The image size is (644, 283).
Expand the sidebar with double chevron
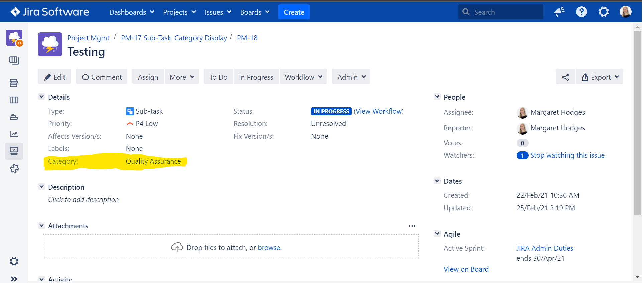click(x=14, y=279)
